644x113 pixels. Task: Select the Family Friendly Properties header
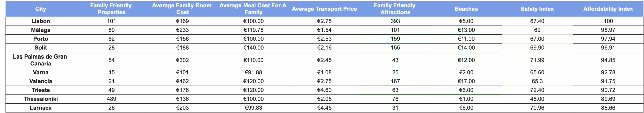click(x=111, y=9)
